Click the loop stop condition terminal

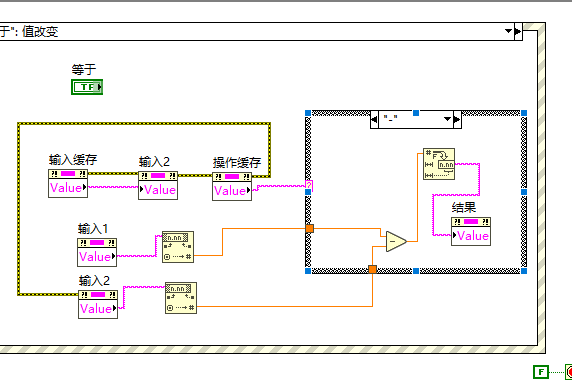tap(568, 372)
